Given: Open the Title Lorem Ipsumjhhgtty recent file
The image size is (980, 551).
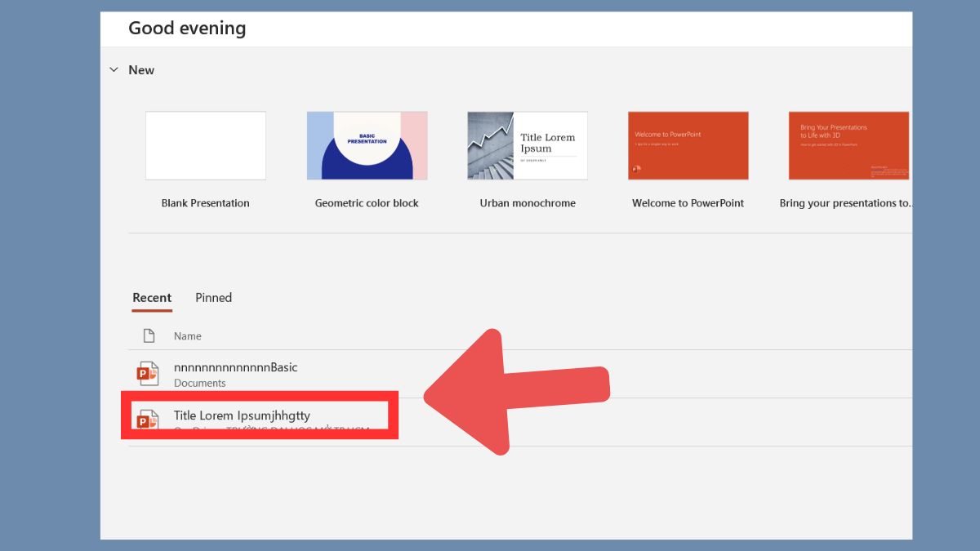Looking at the screenshot, I should [x=242, y=415].
